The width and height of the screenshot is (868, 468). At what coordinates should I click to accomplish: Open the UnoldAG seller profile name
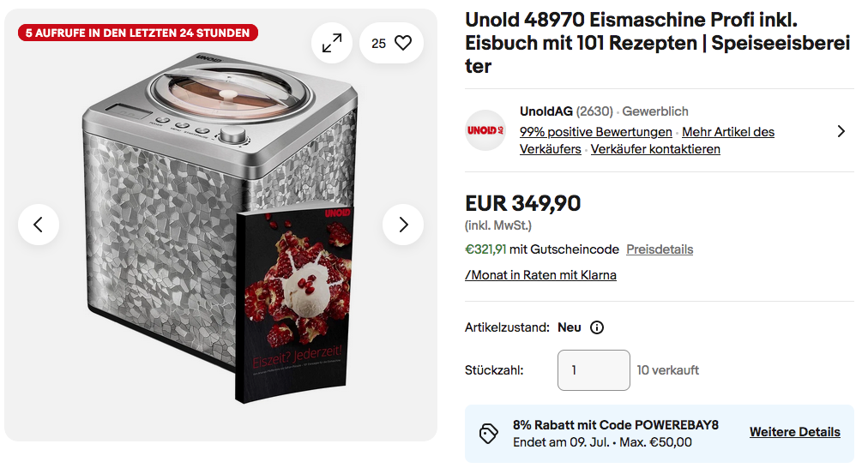tap(546, 111)
